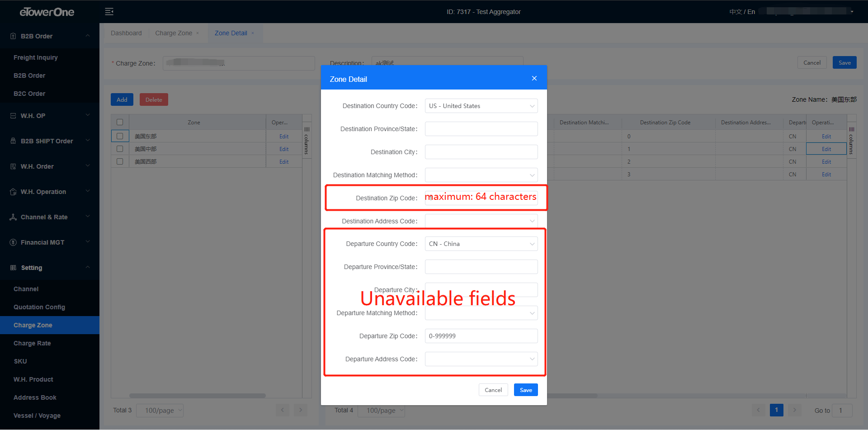Edit the 美国西部 zone row
The image size is (868, 430).
[x=284, y=161]
